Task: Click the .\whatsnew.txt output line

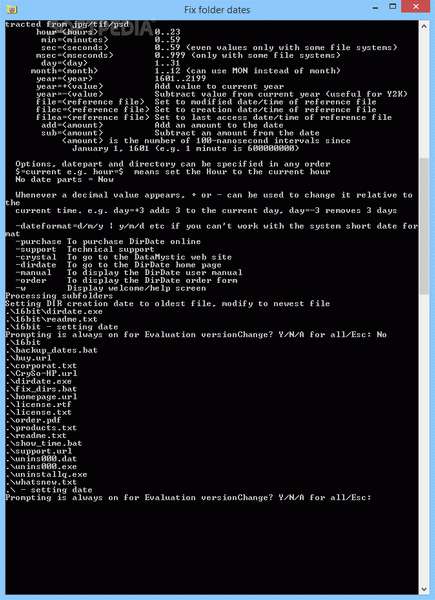Action: (x=41, y=482)
